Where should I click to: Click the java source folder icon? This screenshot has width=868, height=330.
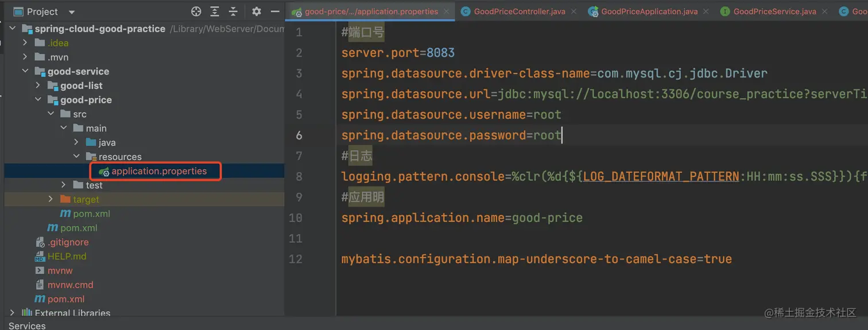[x=91, y=142]
